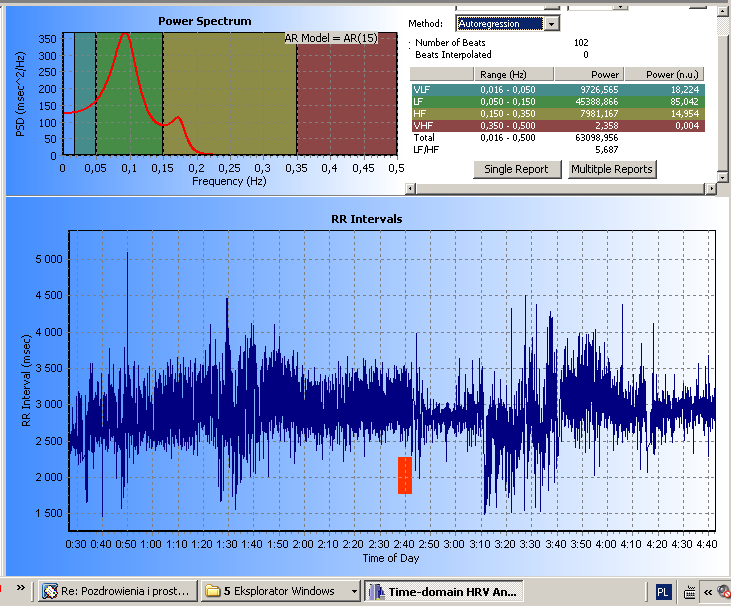Click the HF range 0,150 - 0,350 cell
The image size is (731, 606).
coord(508,114)
